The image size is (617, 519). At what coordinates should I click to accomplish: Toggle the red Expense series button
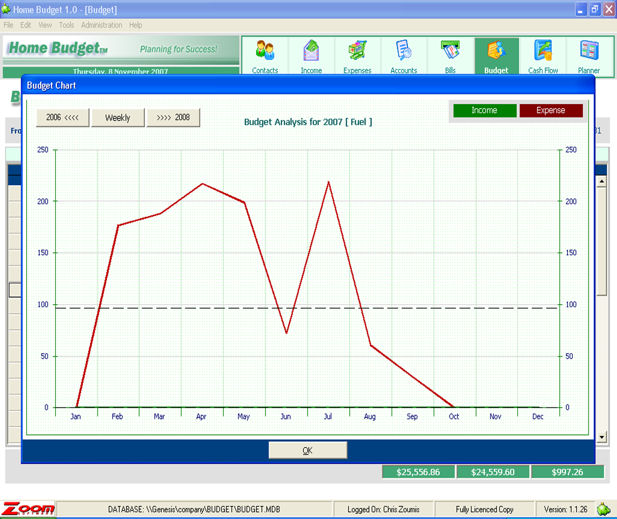point(551,111)
